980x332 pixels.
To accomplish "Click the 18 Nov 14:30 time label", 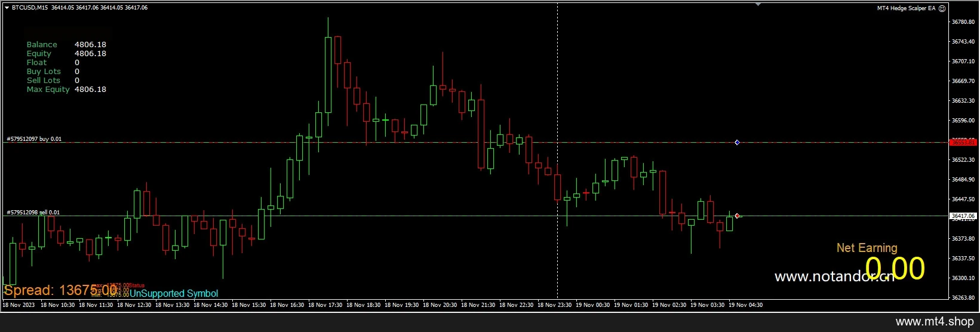I will 211,305.
